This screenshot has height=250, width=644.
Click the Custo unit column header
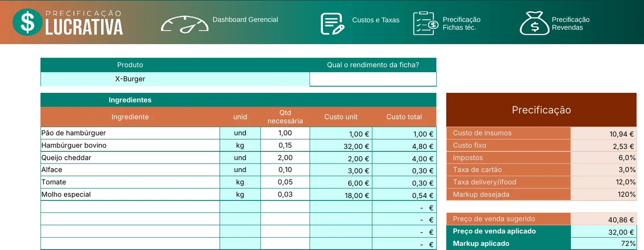click(x=341, y=117)
